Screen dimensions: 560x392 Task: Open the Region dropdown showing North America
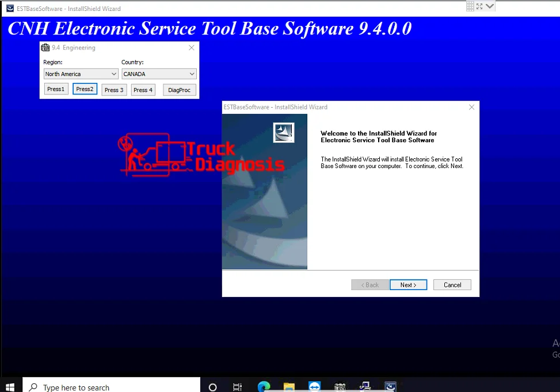click(x=81, y=74)
